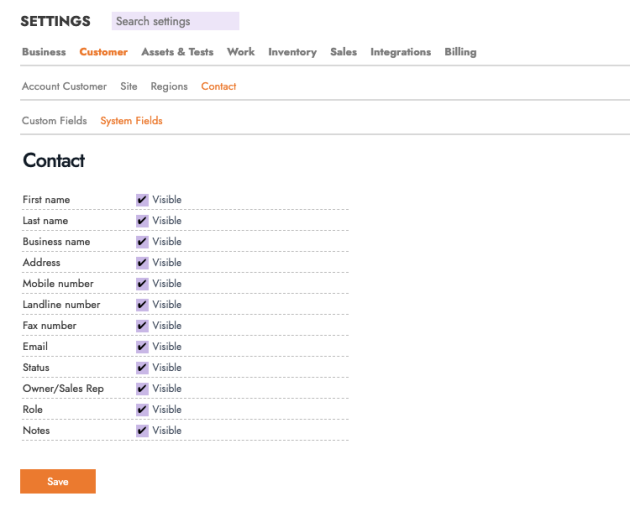Click the Save button
This screenshot has width=630, height=512.
click(58, 482)
